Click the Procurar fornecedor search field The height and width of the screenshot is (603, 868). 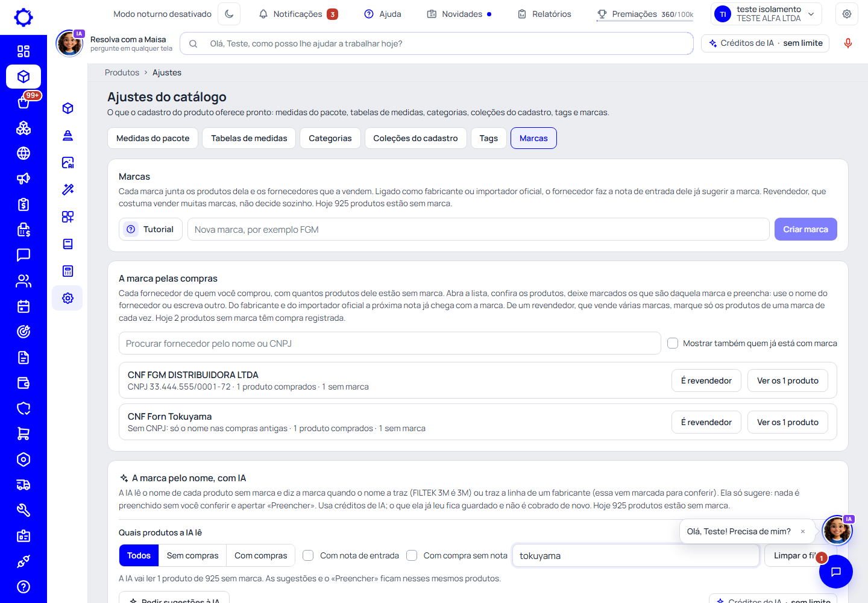390,343
